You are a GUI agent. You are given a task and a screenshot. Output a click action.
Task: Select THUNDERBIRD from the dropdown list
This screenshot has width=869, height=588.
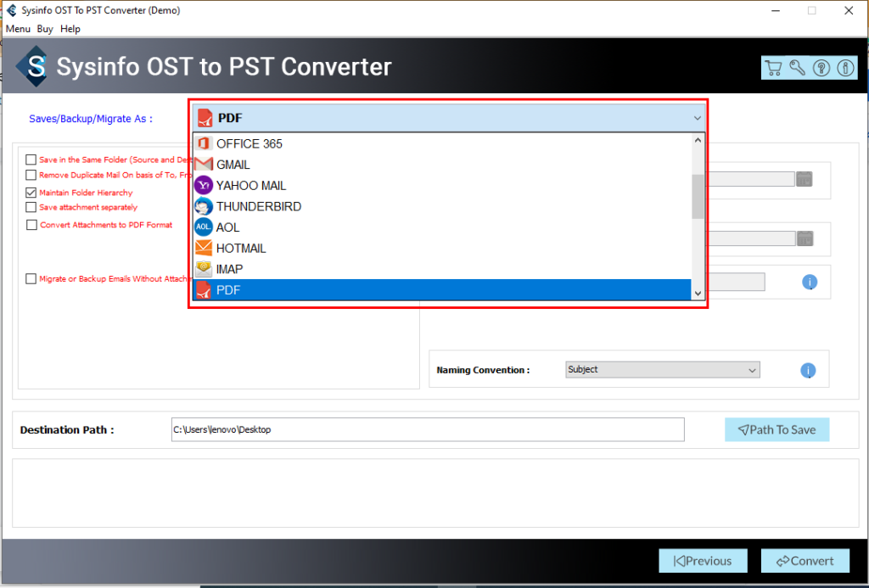pyautogui.click(x=442, y=206)
